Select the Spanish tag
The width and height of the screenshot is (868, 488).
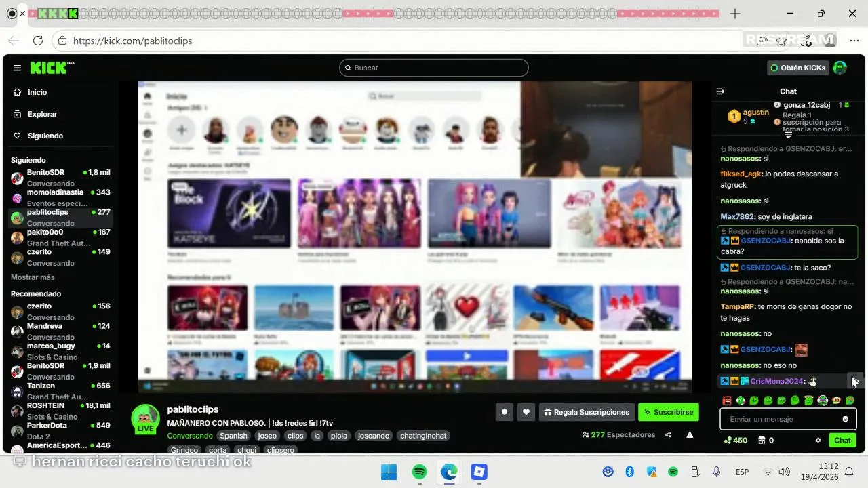[233, 436]
